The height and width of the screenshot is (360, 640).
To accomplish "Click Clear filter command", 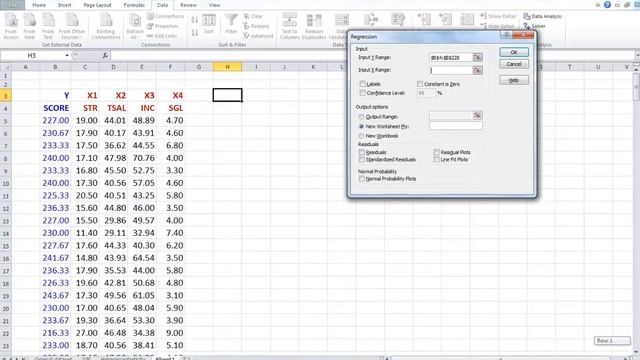I will point(253,16).
